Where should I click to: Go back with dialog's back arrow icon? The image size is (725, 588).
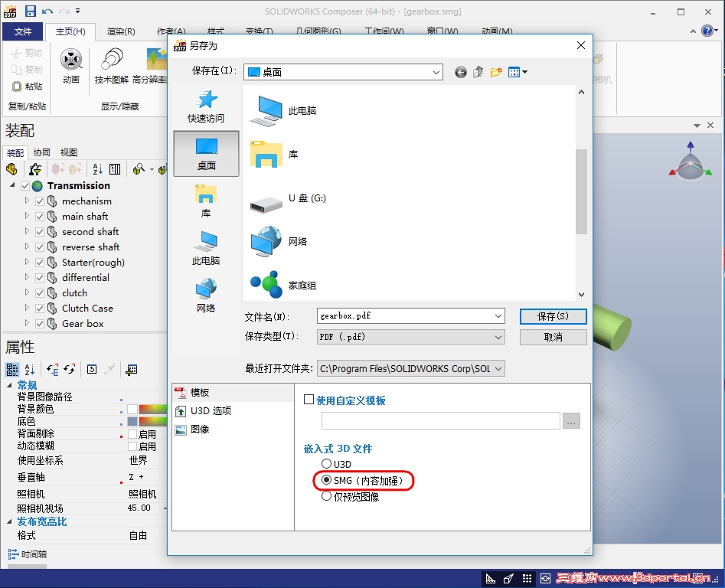(461, 72)
